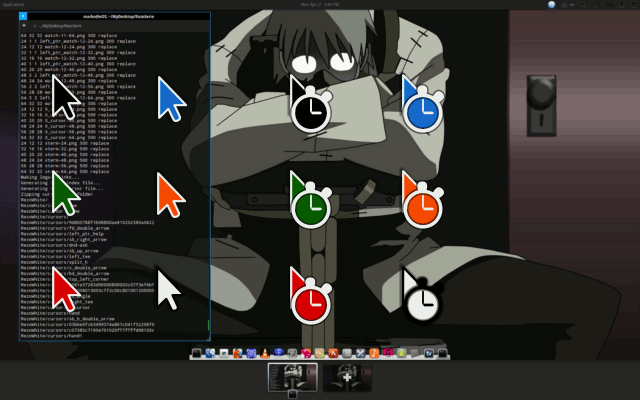Open the Applications menu in top panel

pos(13,4)
